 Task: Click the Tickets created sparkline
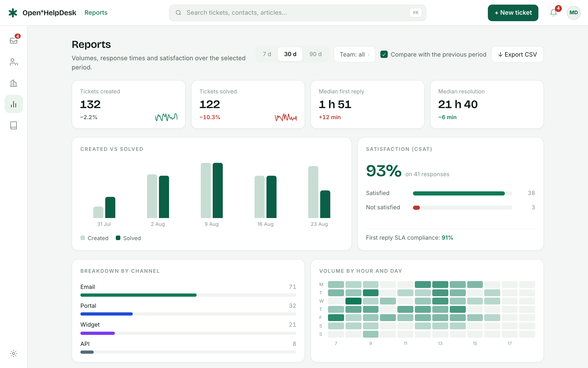pos(167,117)
